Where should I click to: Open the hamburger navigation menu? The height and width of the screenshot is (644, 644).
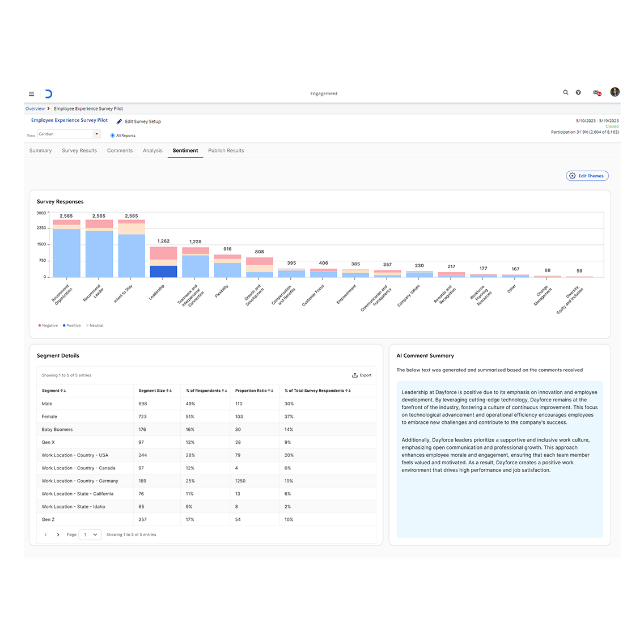point(32,94)
